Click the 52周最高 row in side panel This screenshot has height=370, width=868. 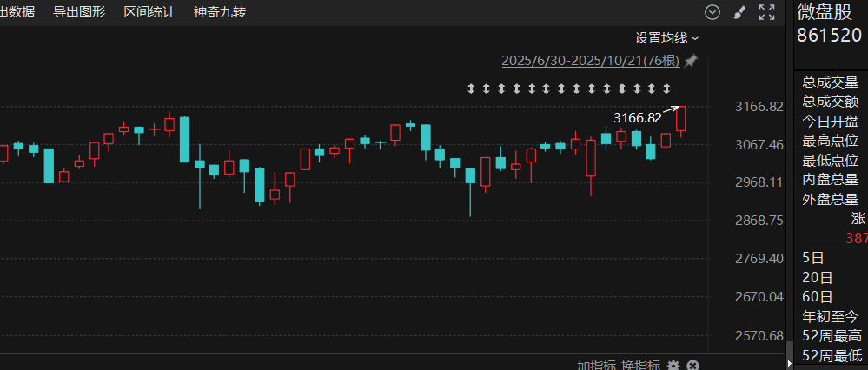pyautogui.click(x=832, y=336)
